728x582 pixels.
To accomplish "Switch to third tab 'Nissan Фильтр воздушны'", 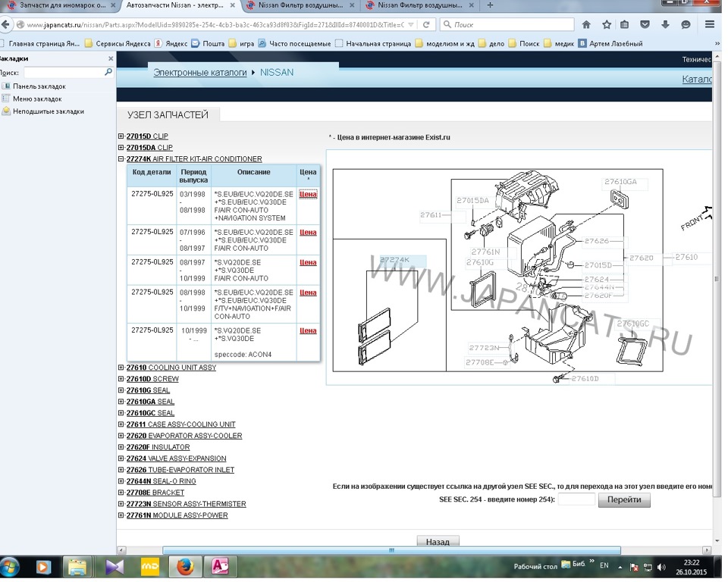I will coord(300,5).
